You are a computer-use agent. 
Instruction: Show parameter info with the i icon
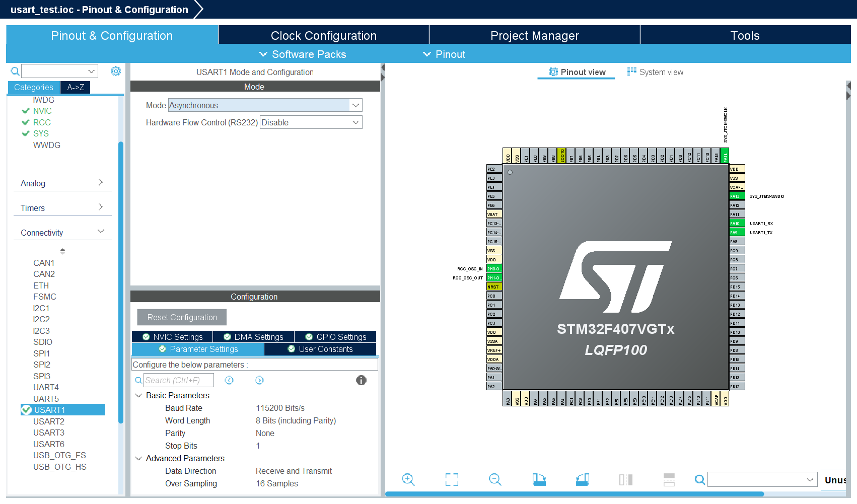pos(361,380)
